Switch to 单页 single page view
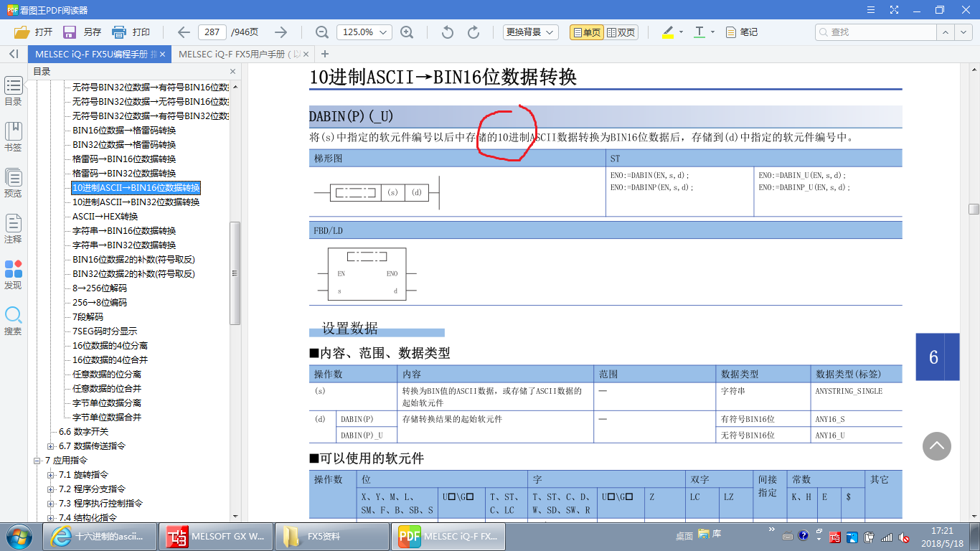 click(585, 32)
